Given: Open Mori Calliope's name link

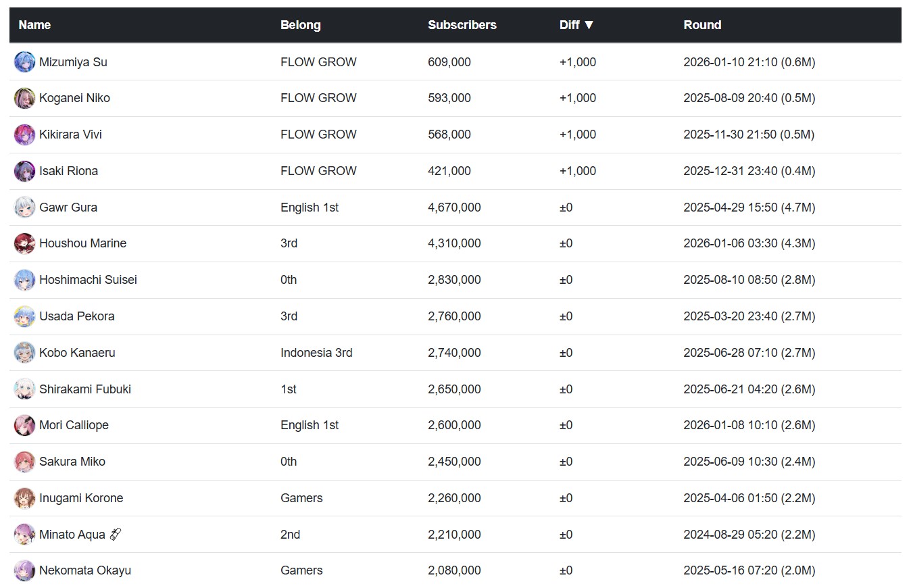Looking at the screenshot, I should coord(74,425).
